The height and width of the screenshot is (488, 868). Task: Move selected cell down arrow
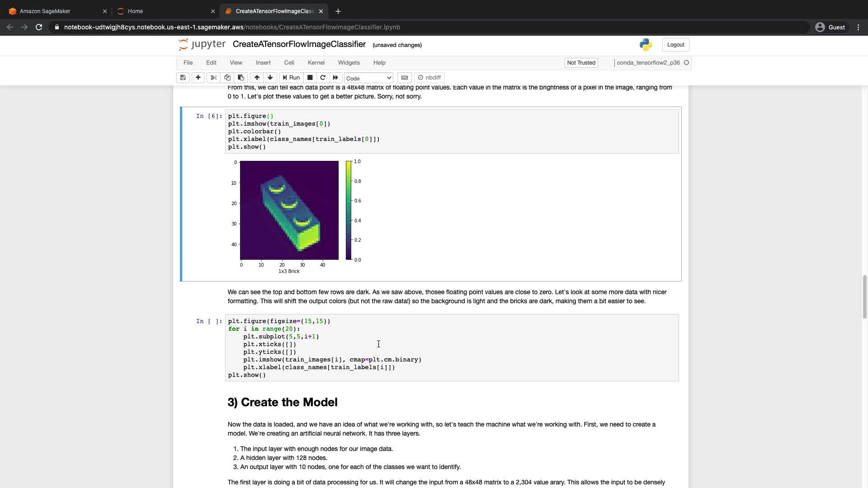pos(270,78)
